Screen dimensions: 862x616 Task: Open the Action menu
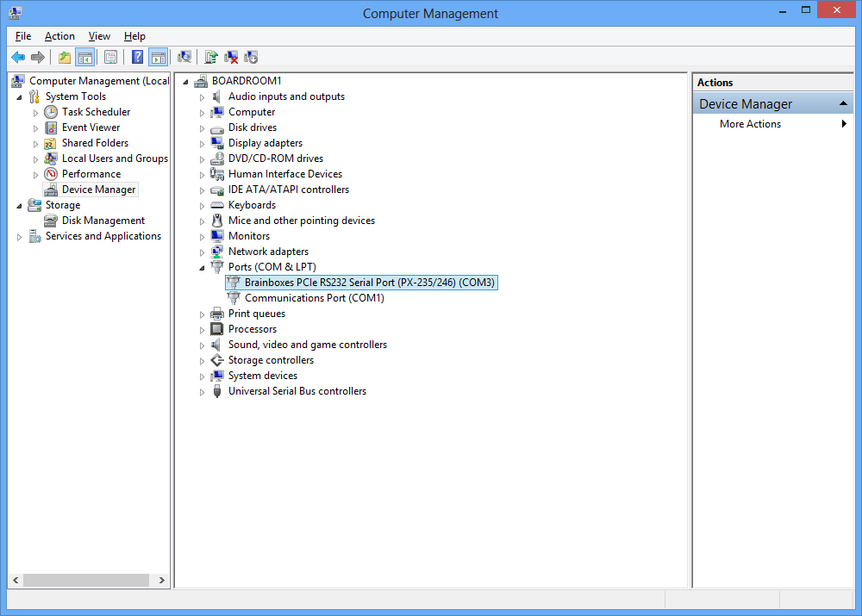(x=59, y=36)
